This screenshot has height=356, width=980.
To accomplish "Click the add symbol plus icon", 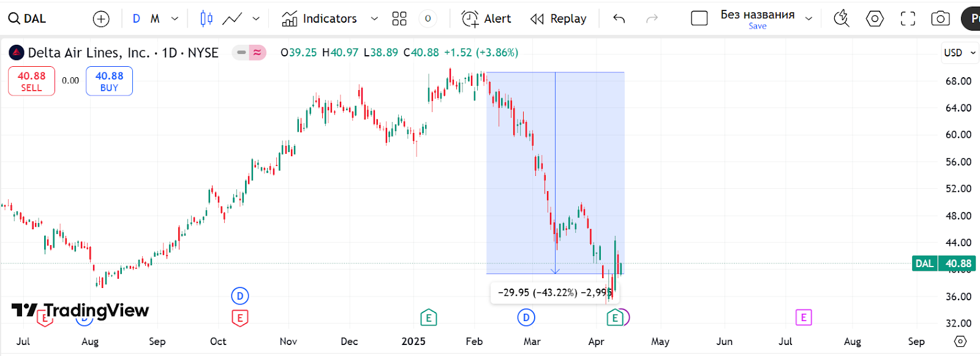I will coord(101,19).
